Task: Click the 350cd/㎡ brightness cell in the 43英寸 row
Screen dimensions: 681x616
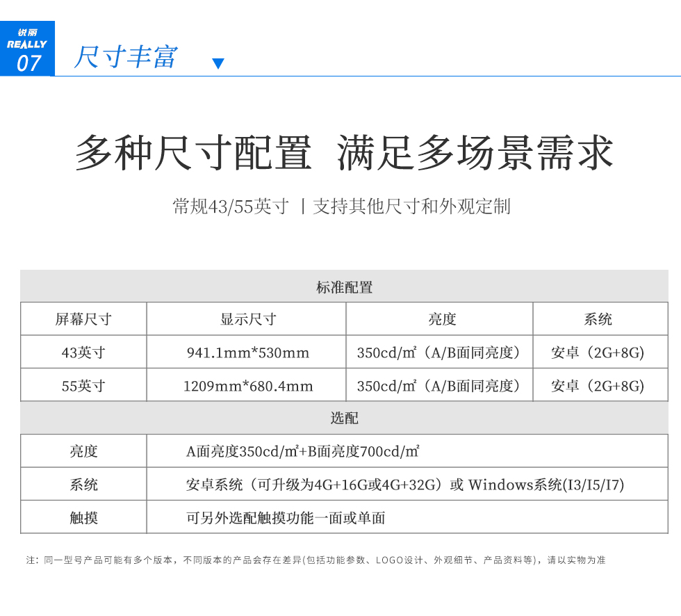Action: point(439,352)
